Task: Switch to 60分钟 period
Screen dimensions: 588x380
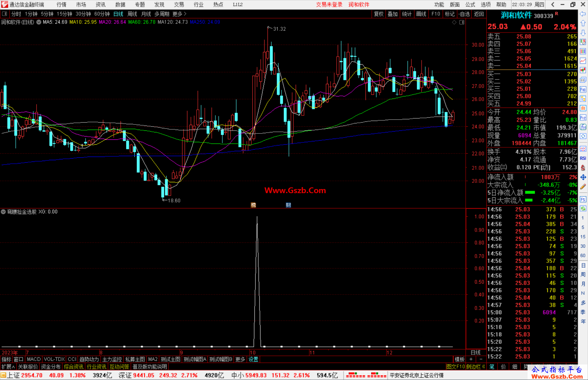Action: (x=102, y=14)
